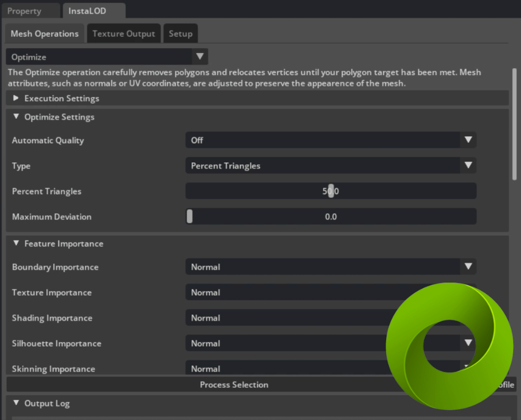Image resolution: width=521 pixels, height=420 pixels.
Task: Open the Setup tab
Action: tap(181, 33)
